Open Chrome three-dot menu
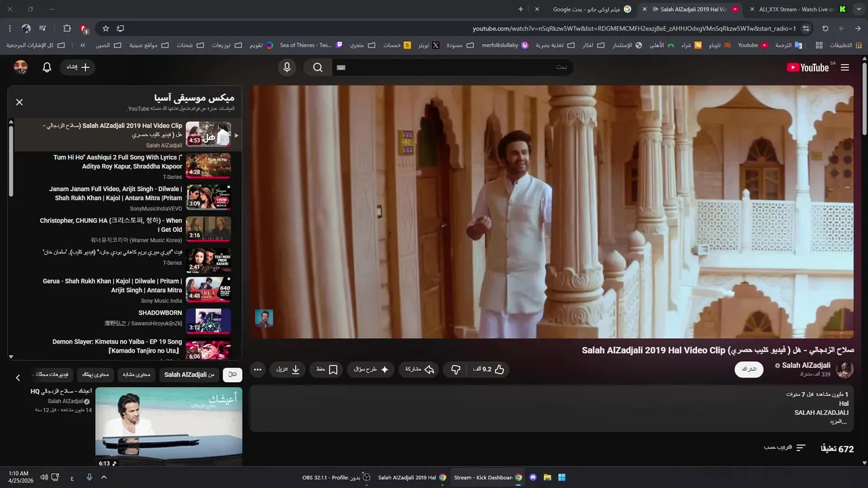 [9, 28]
